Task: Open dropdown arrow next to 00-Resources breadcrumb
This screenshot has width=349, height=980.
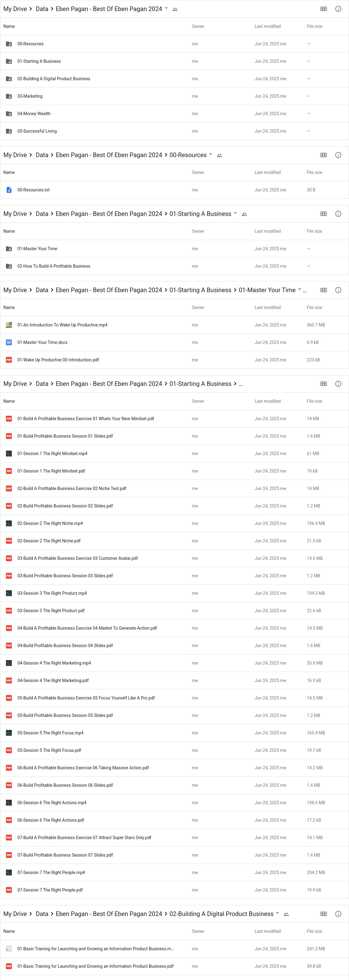Action: point(211,154)
